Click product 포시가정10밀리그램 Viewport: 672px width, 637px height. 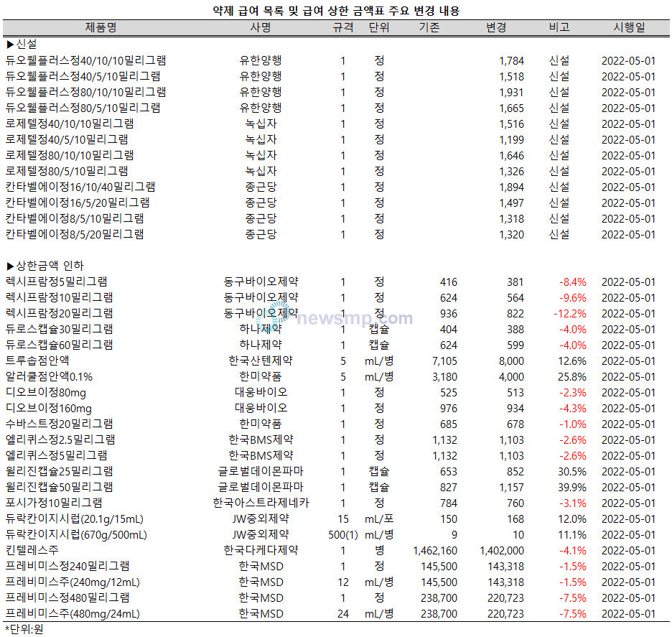(x=54, y=503)
